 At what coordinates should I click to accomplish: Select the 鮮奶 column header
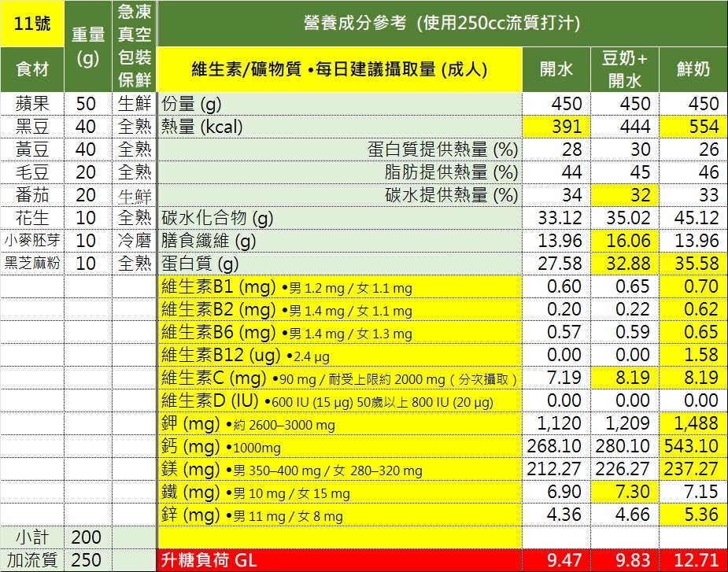click(x=693, y=69)
